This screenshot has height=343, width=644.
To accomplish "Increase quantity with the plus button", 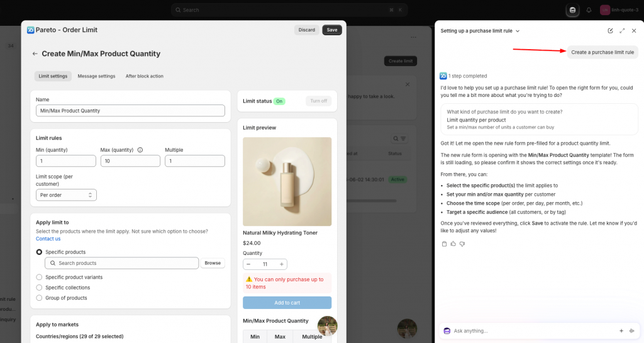I will (x=281, y=264).
